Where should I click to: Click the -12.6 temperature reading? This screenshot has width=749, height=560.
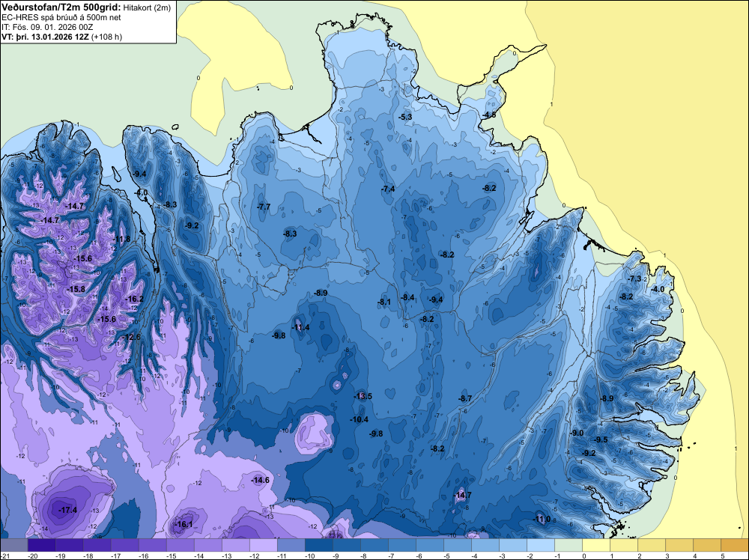tap(131, 337)
